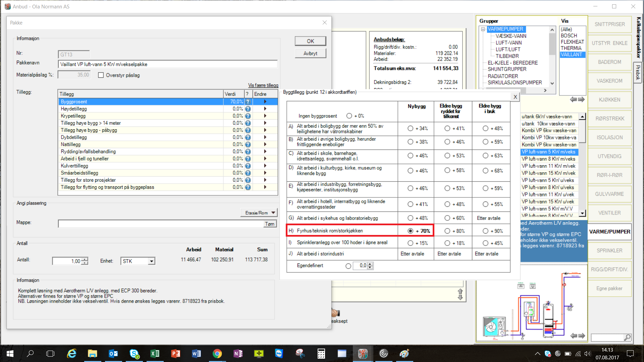Image resolution: width=644 pixels, height=362 pixels.
Task: Select Nybygg +34% for row A
Action: click(411, 128)
